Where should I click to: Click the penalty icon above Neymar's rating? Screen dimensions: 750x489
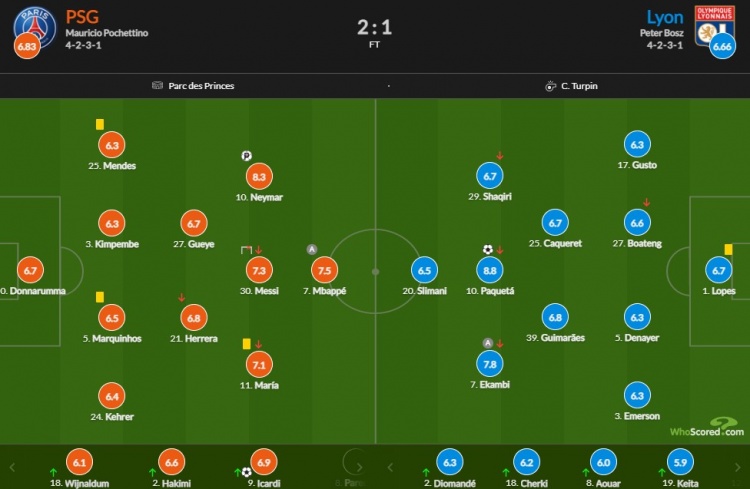246,156
